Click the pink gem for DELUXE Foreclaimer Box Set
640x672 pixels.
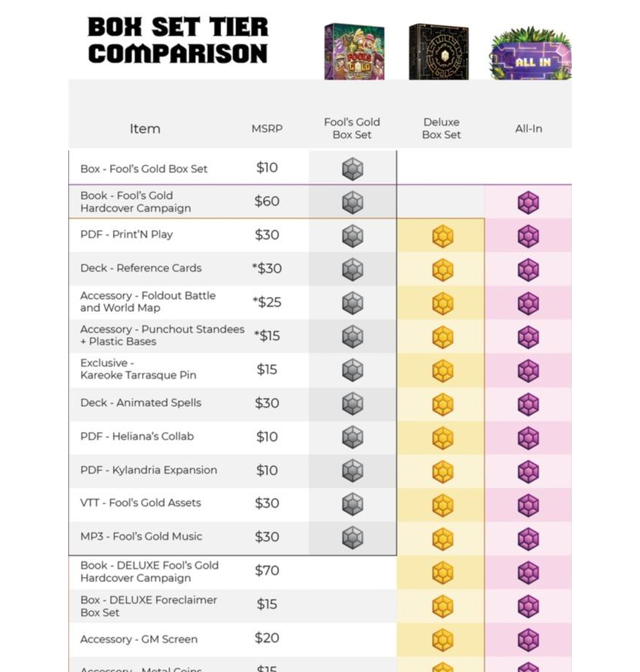tap(528, 606)
